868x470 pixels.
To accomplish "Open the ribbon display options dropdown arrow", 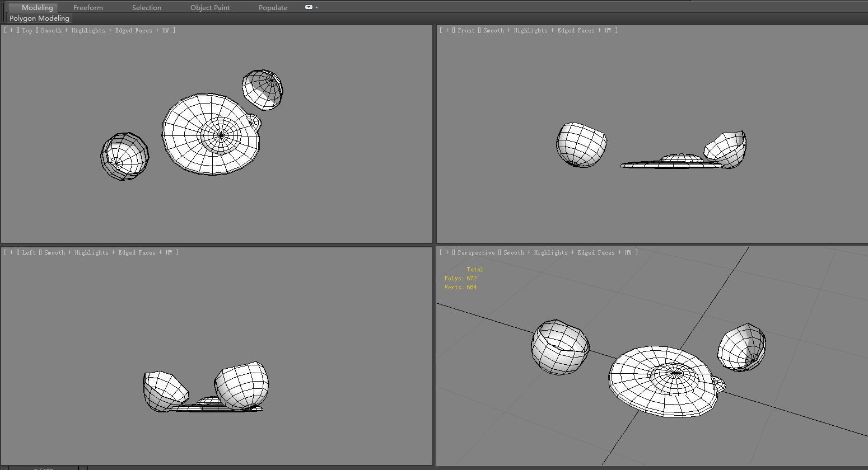I will pyautogui.click(x=317, y=8).
